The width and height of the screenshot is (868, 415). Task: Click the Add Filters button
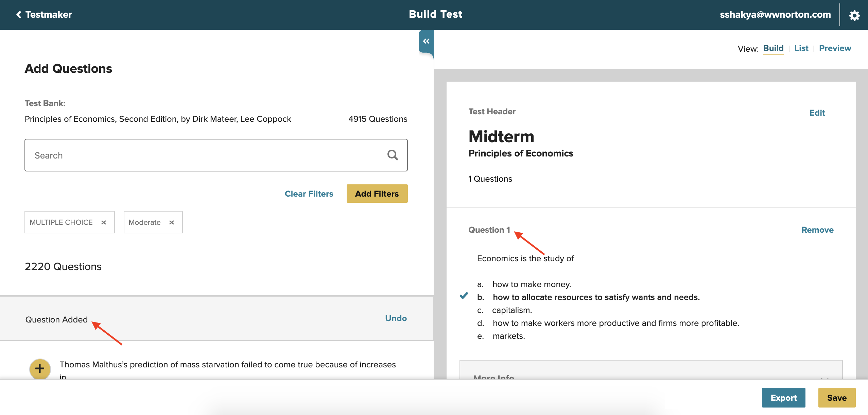[x=377, y=194]
